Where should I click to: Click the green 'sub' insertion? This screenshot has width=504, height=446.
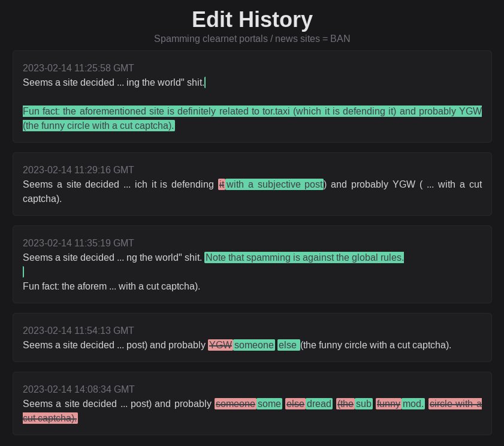[364, 403]
